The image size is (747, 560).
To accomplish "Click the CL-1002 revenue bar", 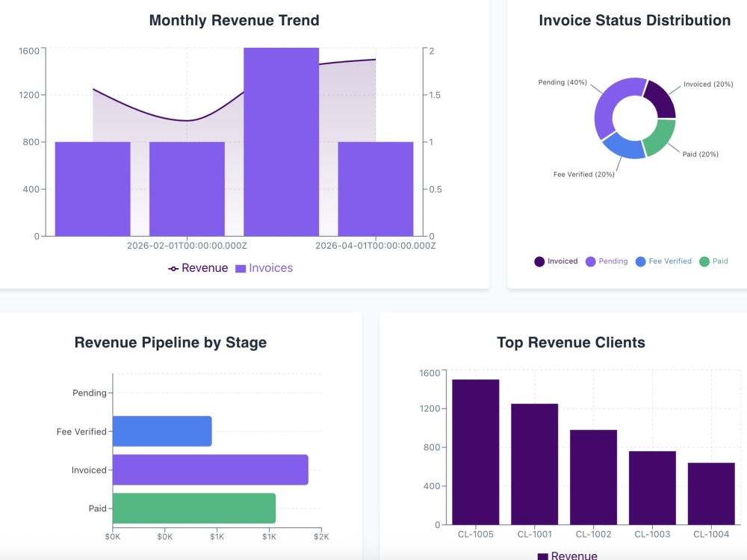I will 594,477.
